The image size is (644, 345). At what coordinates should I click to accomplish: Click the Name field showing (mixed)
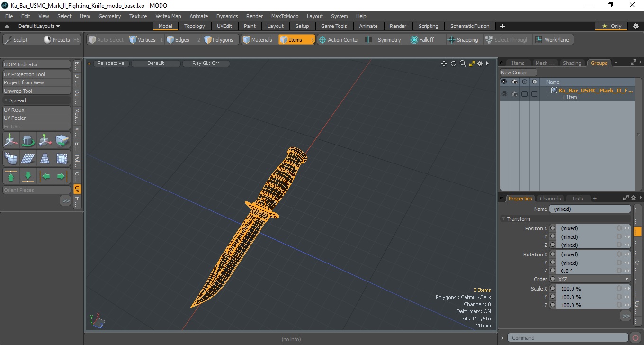click(x=590, y=209)
